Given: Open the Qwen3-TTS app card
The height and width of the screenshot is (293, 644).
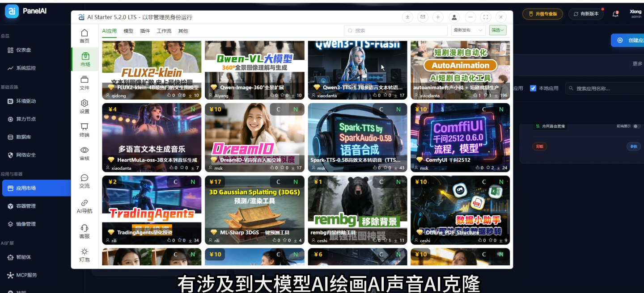Looking at the screenshot, I should 357,70.
